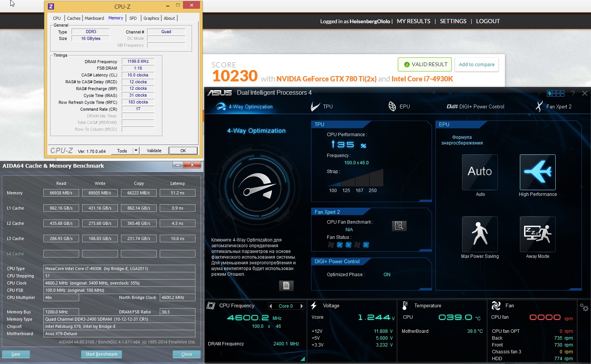The width and height of the screenshot is (591, 364).
Task: Select the Mainboard tab in CPU-Z
Action: tap(94, 18)
